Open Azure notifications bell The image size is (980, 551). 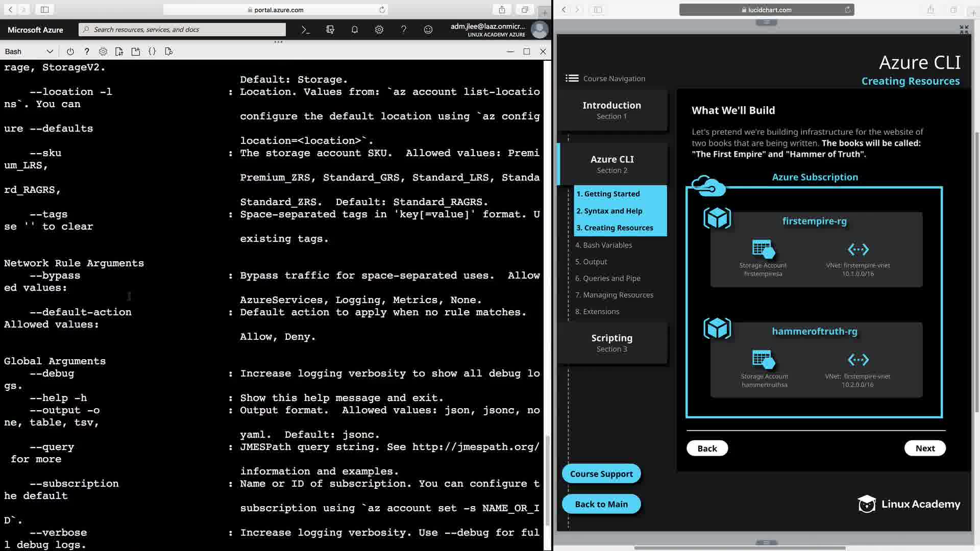(355, 30)
